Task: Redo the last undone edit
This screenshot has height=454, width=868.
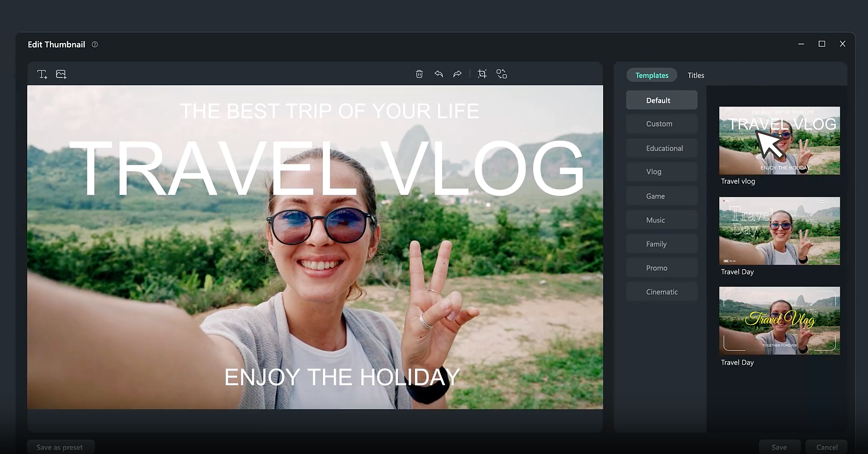Action: (x=458, y=74)
